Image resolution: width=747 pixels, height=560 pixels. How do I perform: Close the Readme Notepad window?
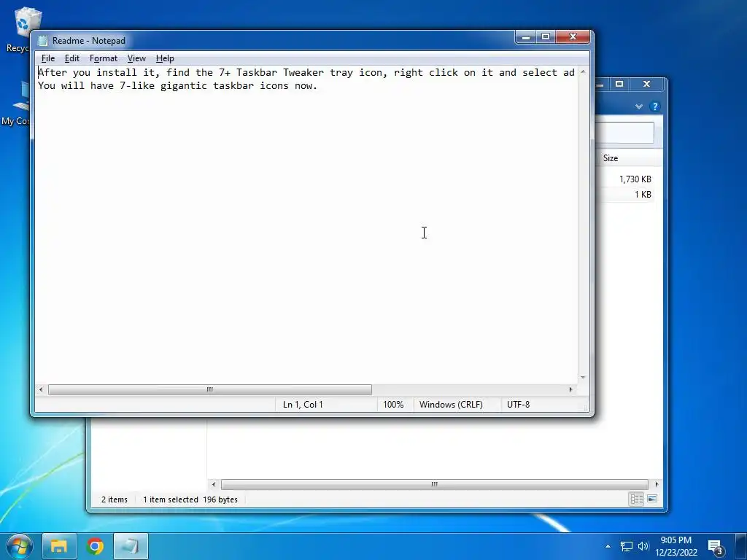point(573,37)
